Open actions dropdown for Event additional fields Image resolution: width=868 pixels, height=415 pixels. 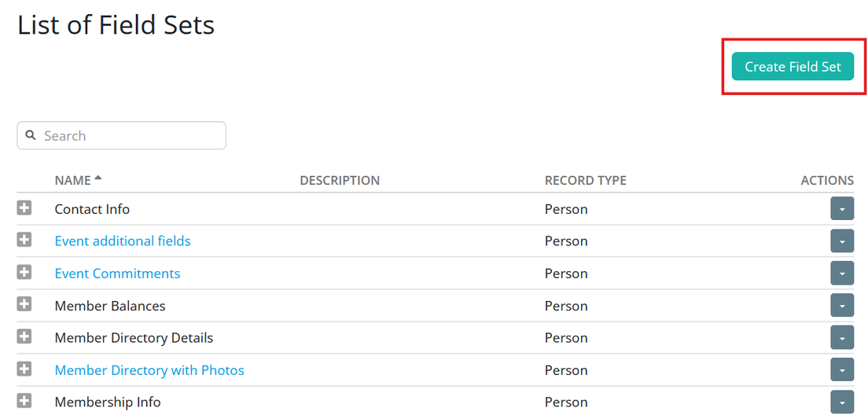[x=842, y=241]
